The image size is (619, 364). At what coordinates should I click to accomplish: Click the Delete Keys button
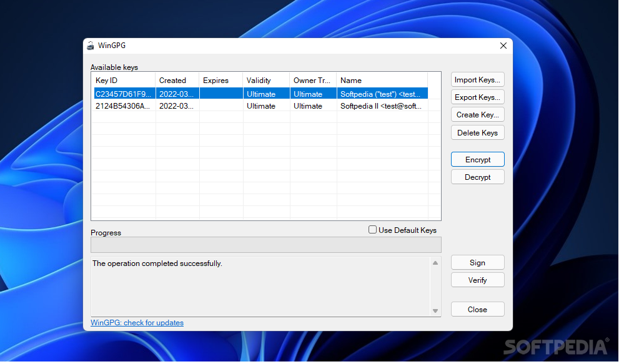tap(477, 133)
